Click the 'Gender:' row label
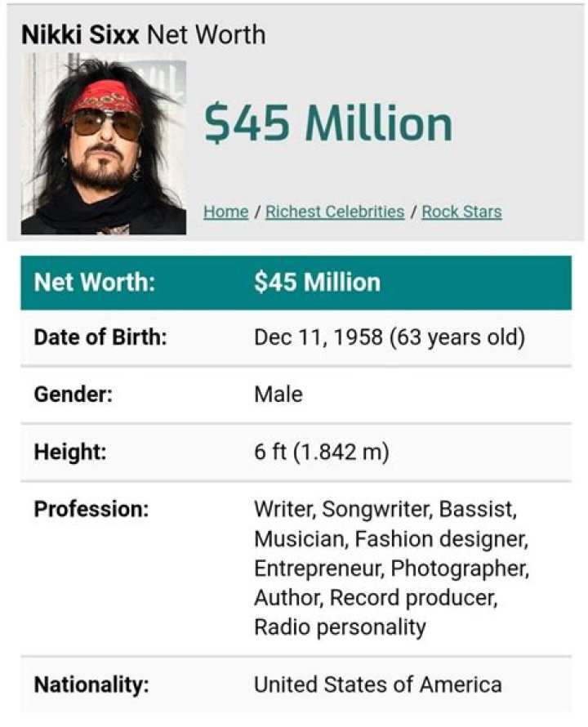Image resolution: width=588 pixels, height=727 pixels. point(73,395)
